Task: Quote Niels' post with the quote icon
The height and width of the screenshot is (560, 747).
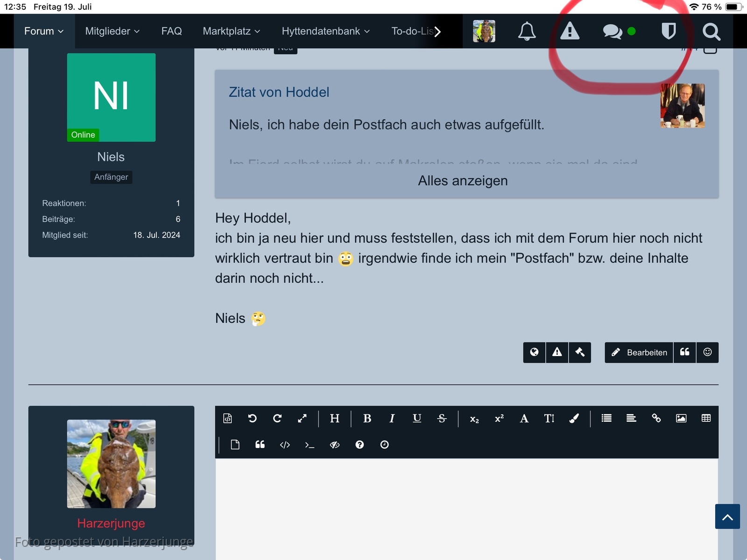Action: coord(684,352)
